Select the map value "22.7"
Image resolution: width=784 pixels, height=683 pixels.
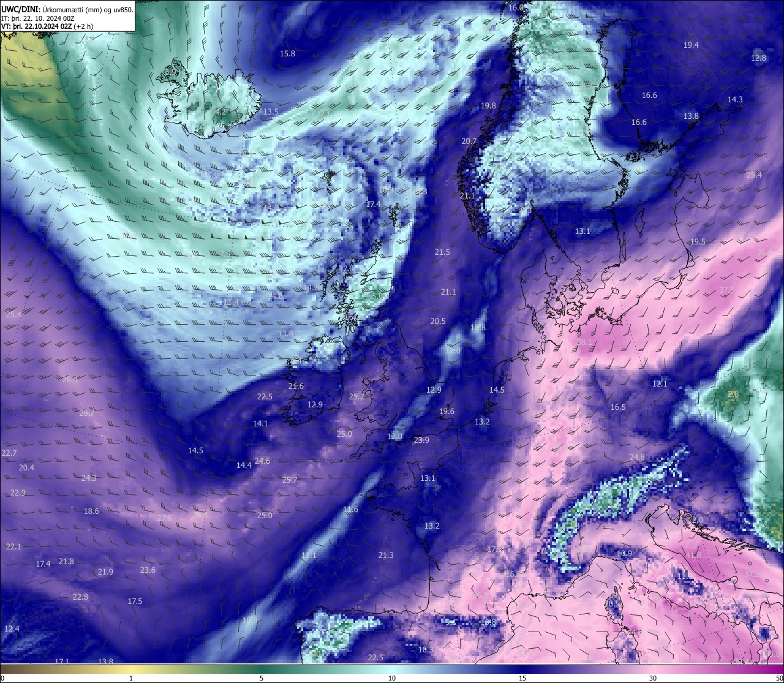(9, 453)
